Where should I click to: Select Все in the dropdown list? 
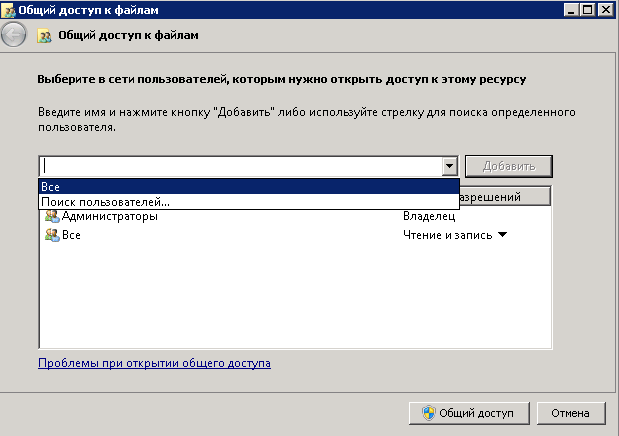(249, 186)
